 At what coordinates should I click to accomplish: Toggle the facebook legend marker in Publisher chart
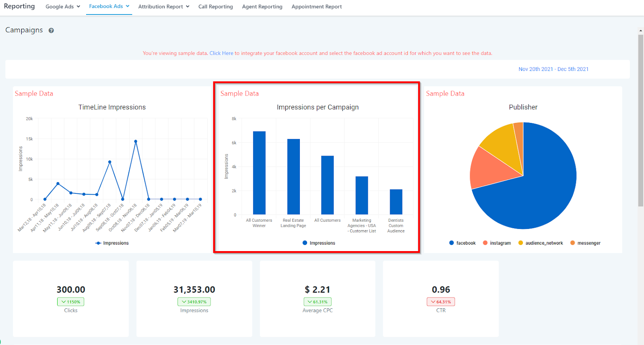(452, 243)
